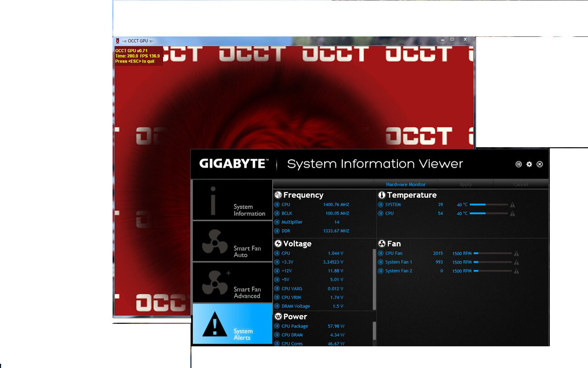This screenshot has height=368, width=588.
Task: Adjust the CPU Fan RPM threshold slider
Action: click(x=492, y=253)
